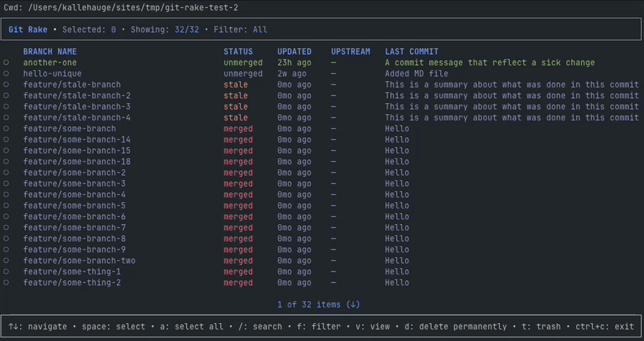Click unmerged status of another-one

point(243,63)
